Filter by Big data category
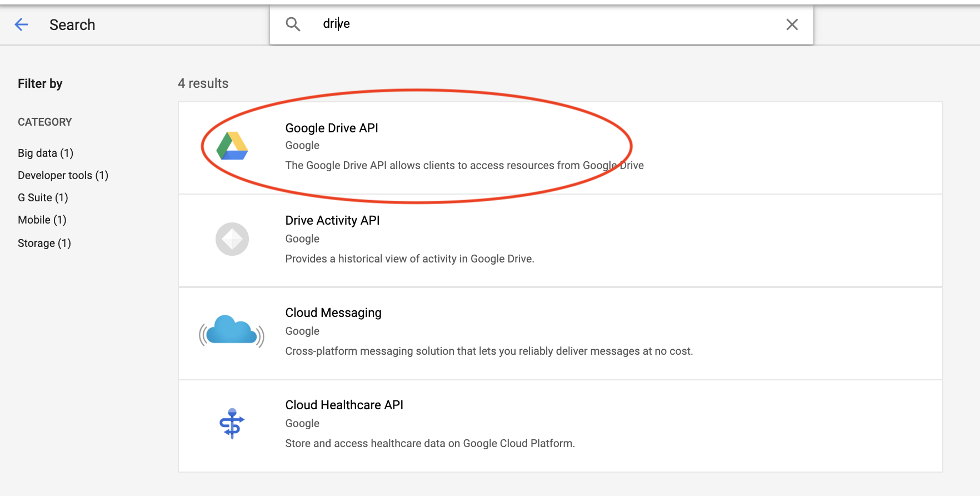The image size is (980, 496). point(46,153)
